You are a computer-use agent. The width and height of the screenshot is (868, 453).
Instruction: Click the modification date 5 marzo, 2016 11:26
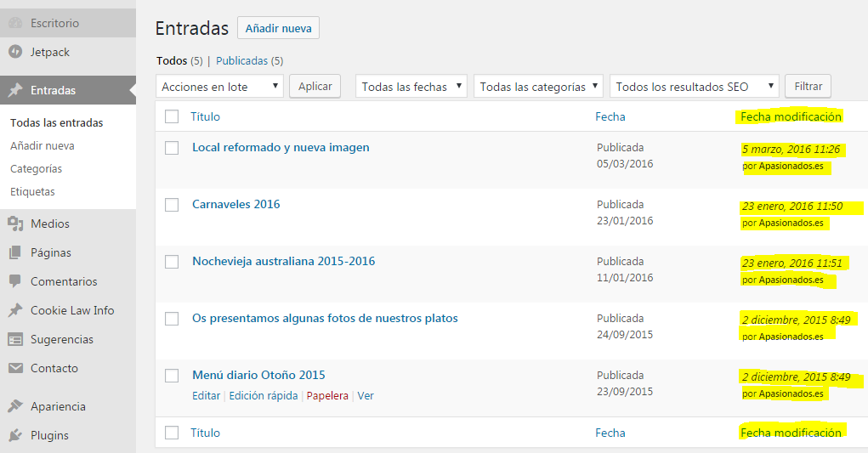coord(791,150)
